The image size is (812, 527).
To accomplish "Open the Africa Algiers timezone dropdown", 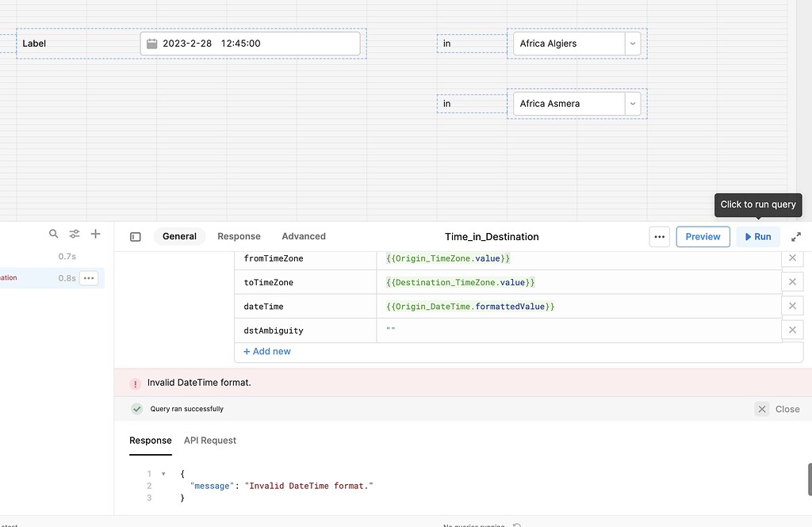I will tap(632, 44).
